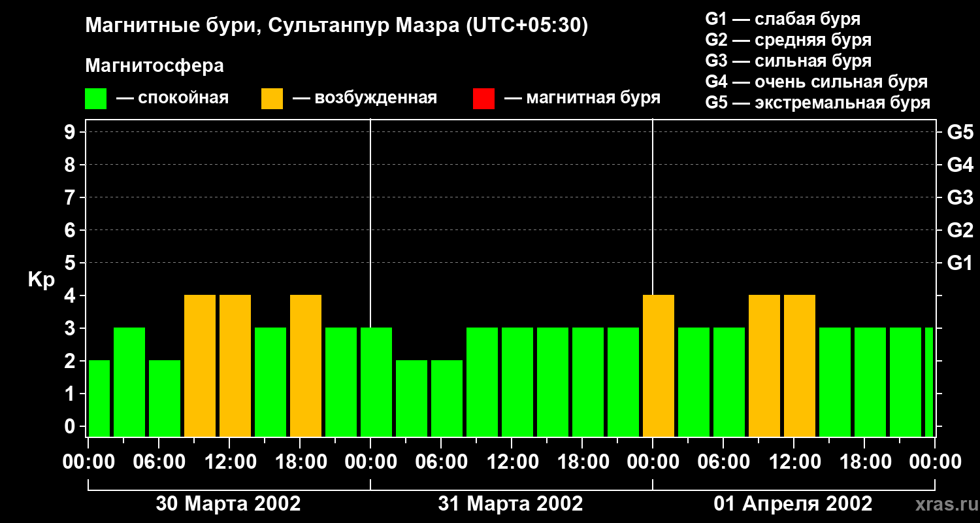This screenshot has width=980, height=523.
Task: Click the '— магнитная буря' legend label
Action: click(582, 98)
